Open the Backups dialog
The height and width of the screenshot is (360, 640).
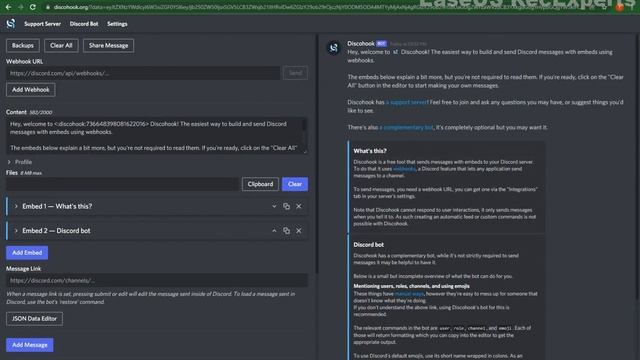[22, 45]
